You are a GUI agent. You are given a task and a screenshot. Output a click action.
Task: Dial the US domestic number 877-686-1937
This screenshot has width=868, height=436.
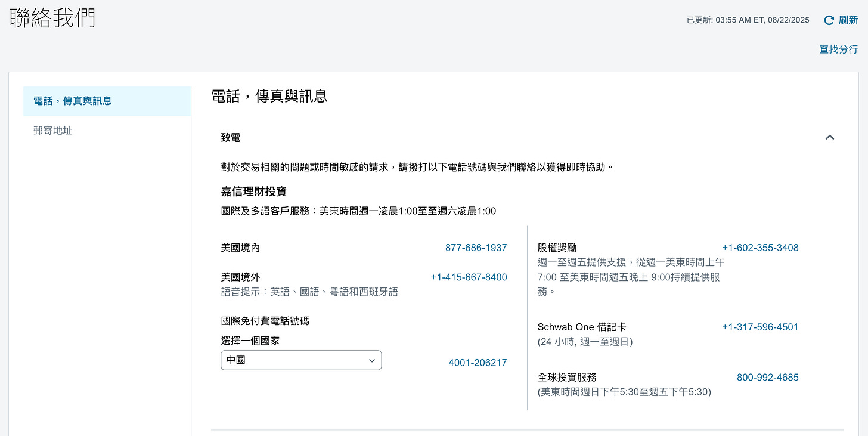[476, 248]
